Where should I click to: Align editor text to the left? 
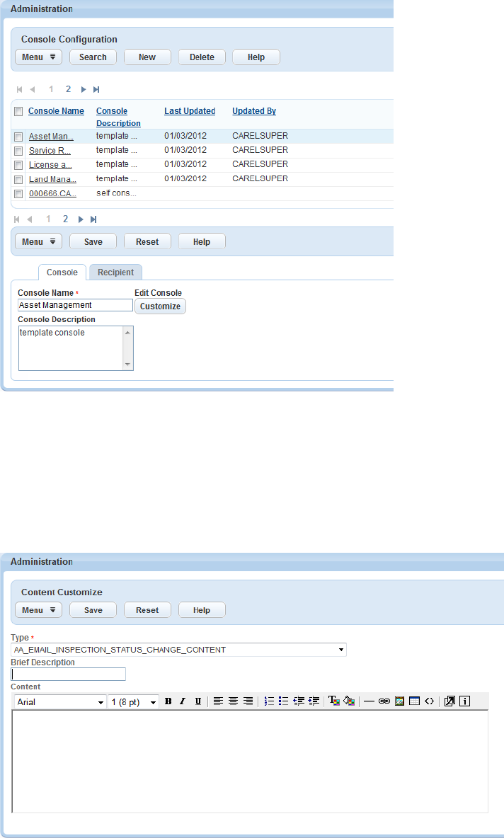pyautogui.click(x=218, y=701)
